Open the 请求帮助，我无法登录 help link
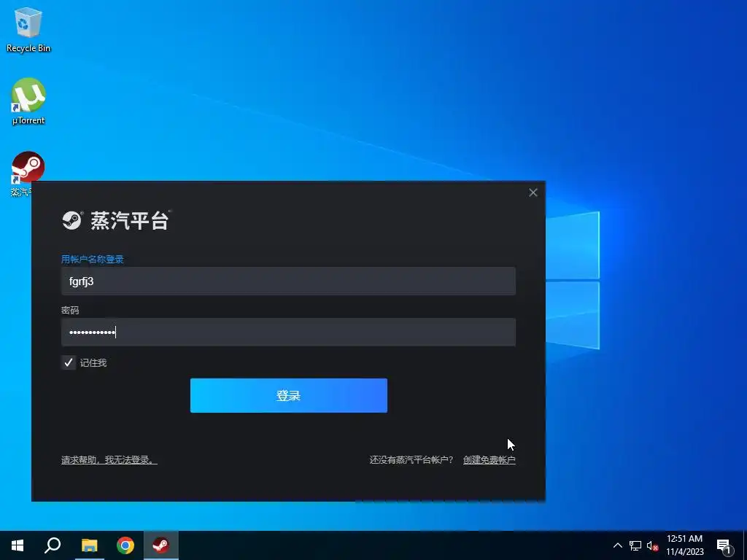This screenshot has height=560, width=747. click(109, 460)
